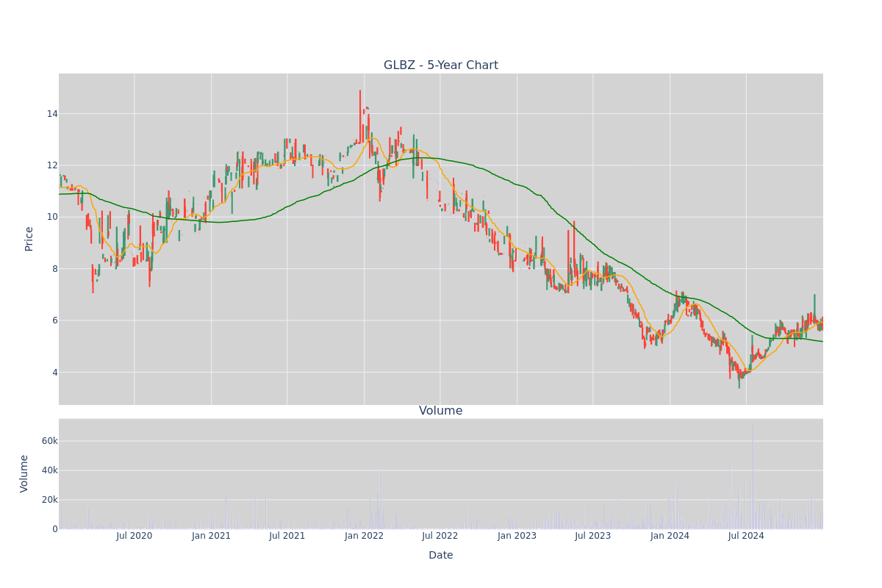Click the volume tick label "20k"
Image resolution: width=882 pixels, height=588 pixels.
point(50,500)
